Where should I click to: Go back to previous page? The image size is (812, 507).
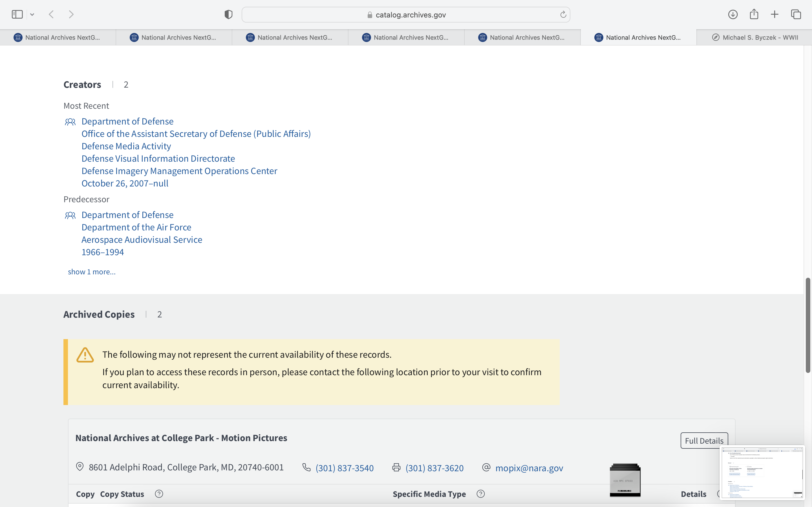pos(51,14)
